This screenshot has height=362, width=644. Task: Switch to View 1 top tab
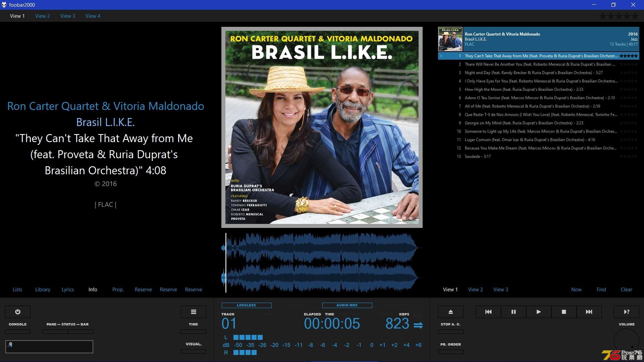point(17,16)
